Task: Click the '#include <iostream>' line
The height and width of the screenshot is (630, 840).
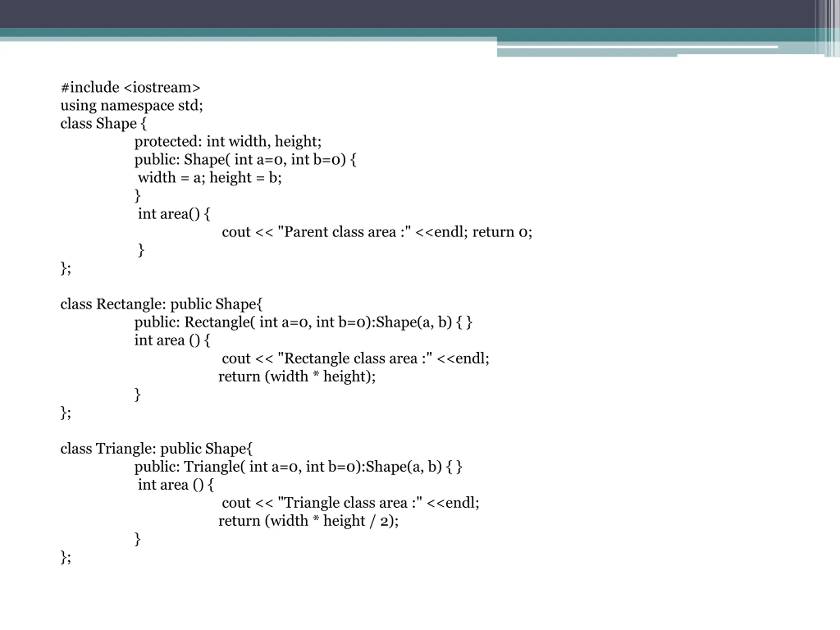Action: click(x=130, y=87)
